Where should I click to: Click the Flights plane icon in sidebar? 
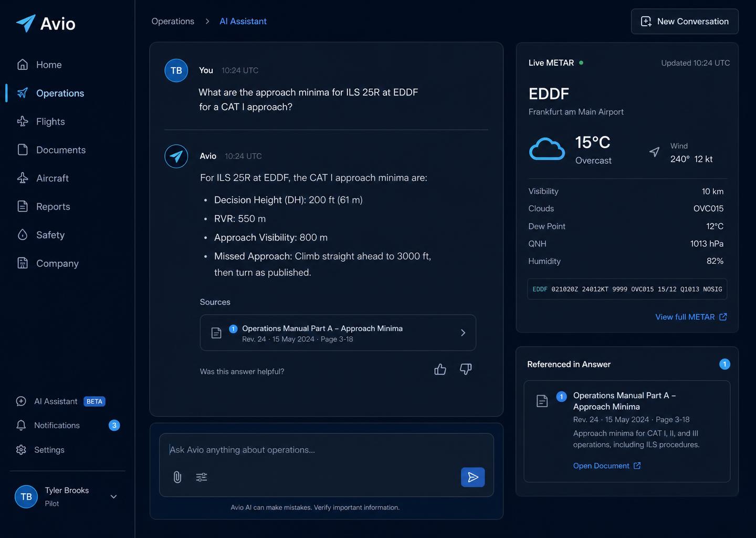(x=23, y=121)
